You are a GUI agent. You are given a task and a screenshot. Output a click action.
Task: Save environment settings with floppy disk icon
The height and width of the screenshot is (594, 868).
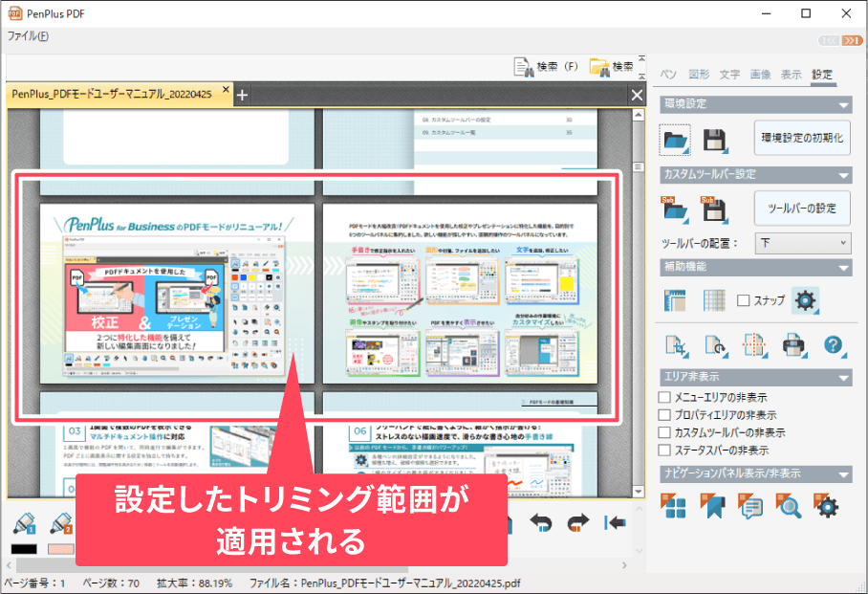tap(715, 141)
